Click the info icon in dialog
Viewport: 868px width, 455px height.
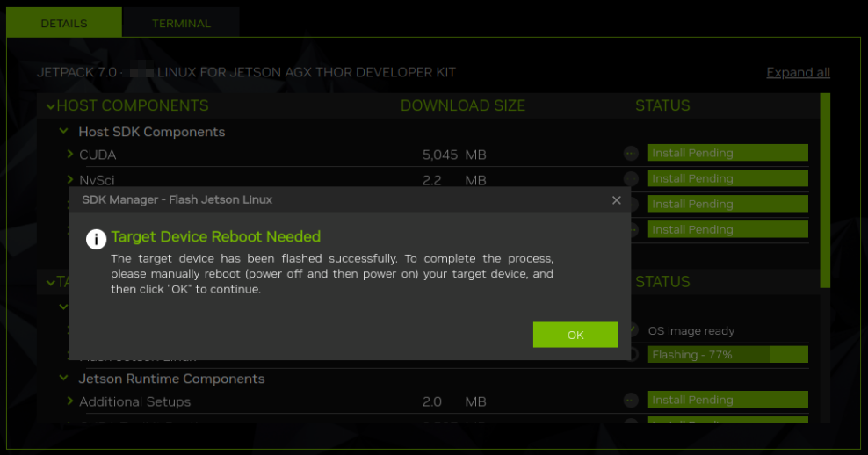tap(96, 239)
